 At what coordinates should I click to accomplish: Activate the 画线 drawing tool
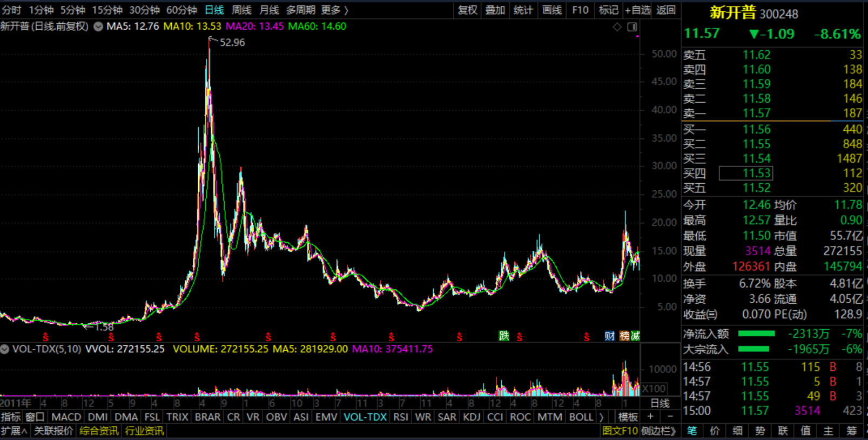click(551, 10)
